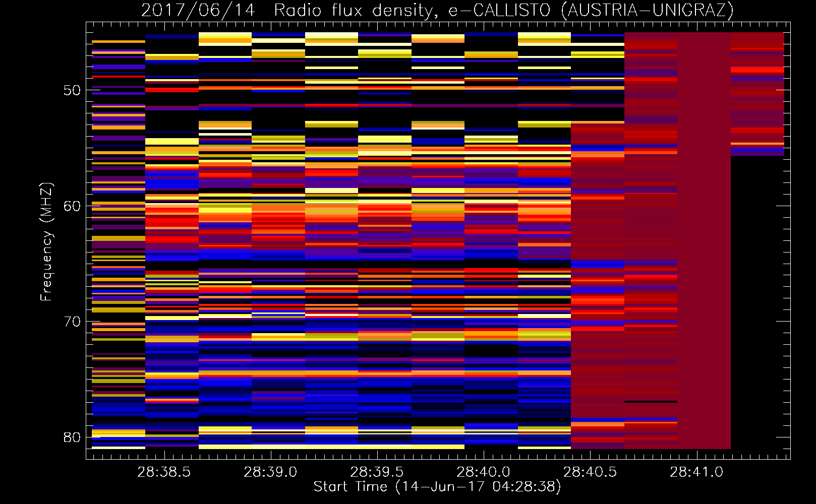Click the y-axis tick label '50'
Screen dimensions: 816x504
click(x=72, y=90)
